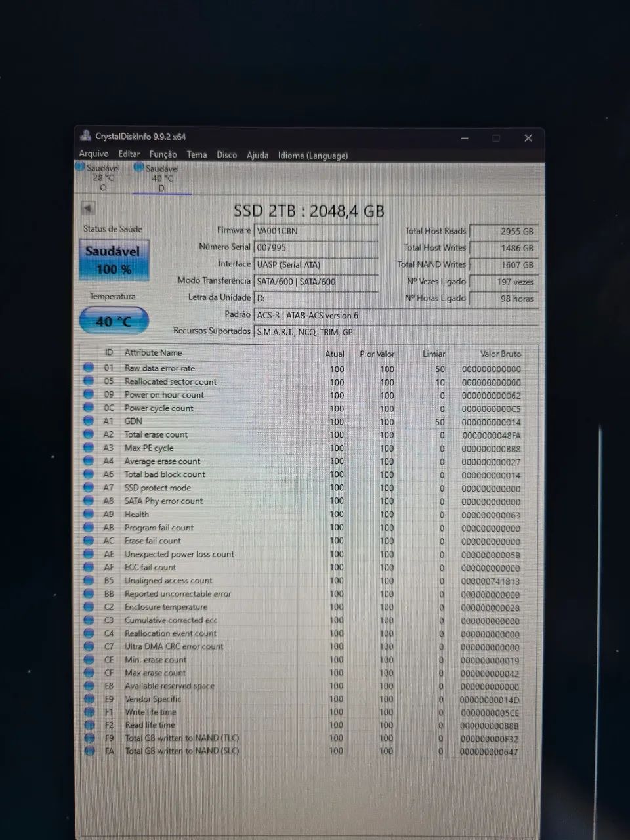Click Total NAND Writes value 1607 GB
630x840 pixels.
(503, 265)
